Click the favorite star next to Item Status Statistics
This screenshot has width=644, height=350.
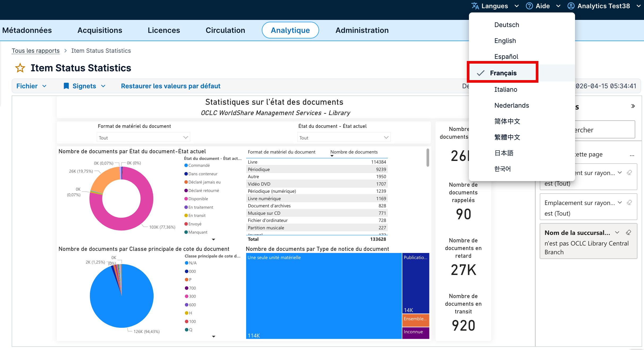click(20, 68)
